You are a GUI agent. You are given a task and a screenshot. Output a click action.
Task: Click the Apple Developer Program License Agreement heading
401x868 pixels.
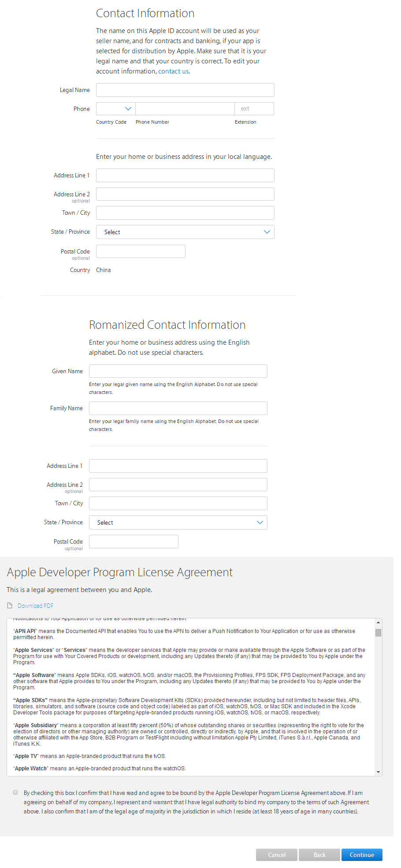(120, 572)
